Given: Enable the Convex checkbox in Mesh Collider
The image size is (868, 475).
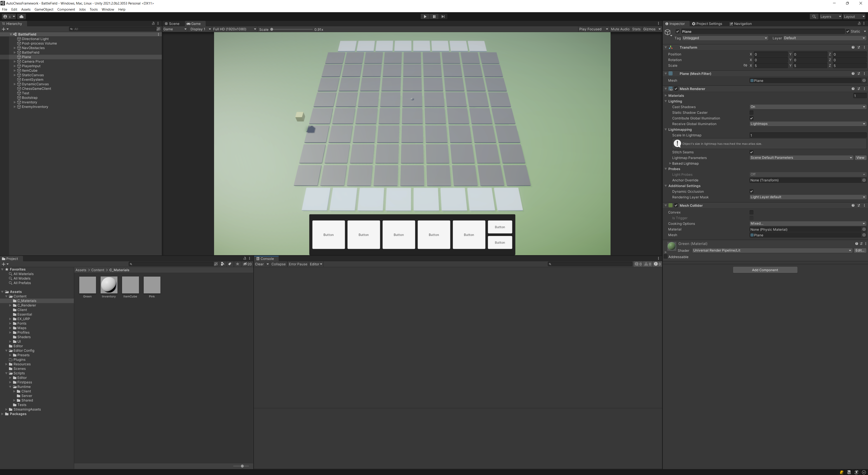Looking at the screenshot, I should [x=751, y=212].
